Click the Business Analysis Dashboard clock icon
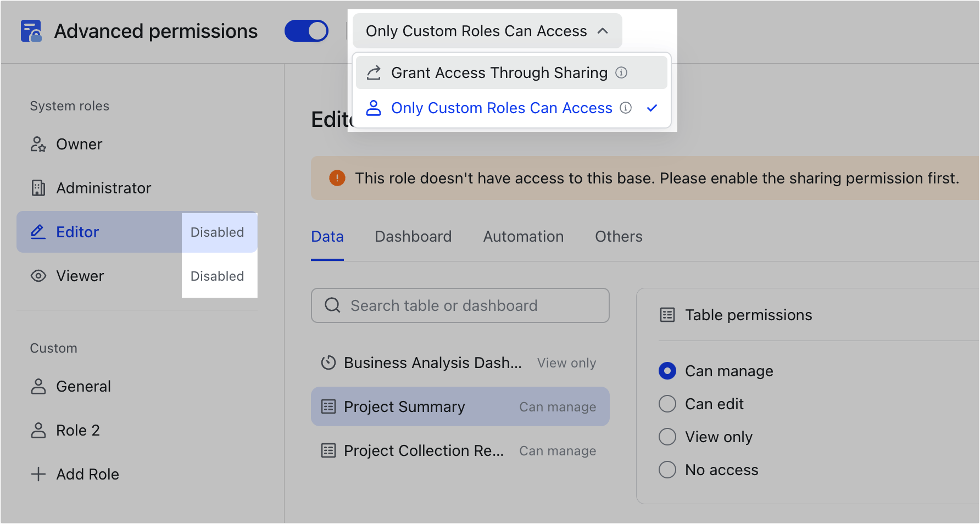Viewport: 980px width, 524px height. (328, 363)
